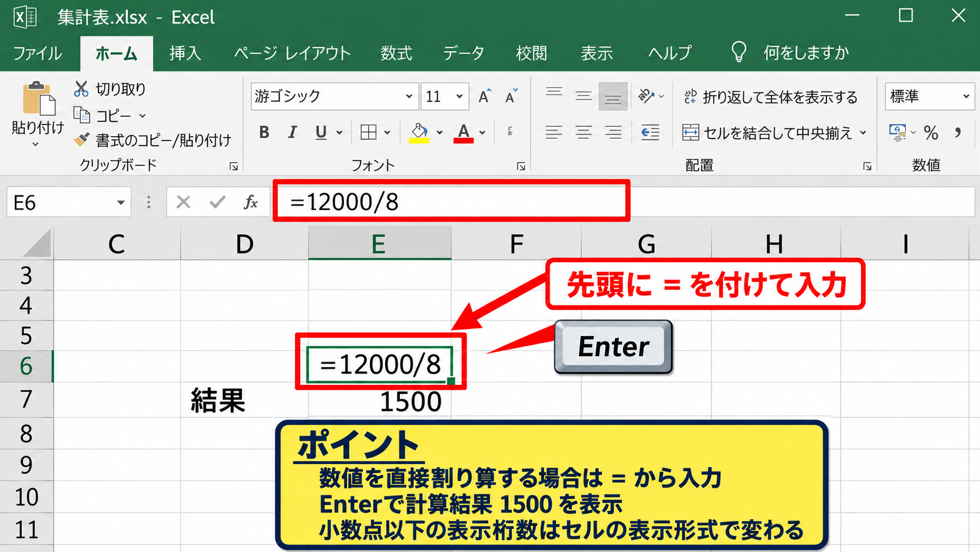This screenshot has height=552, width=980.
Task: Open the 標準 number format dropdown
Action: click(966, 96)
